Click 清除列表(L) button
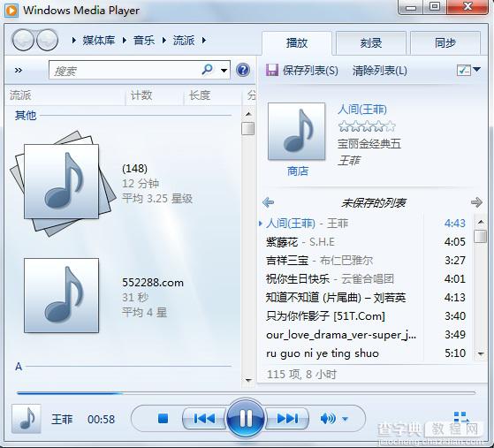The image size is (494, 448). tap(380, 71)
